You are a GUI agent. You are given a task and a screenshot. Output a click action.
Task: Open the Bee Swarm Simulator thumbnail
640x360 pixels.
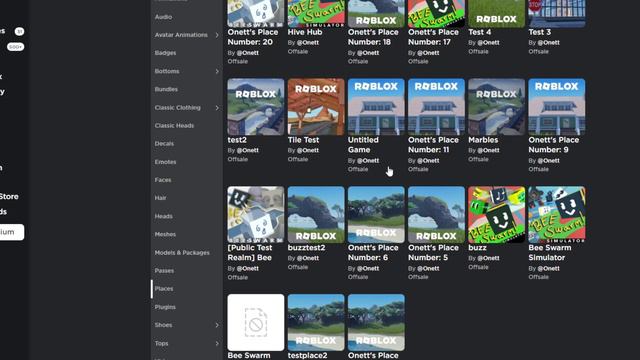[x=557, y=214]
